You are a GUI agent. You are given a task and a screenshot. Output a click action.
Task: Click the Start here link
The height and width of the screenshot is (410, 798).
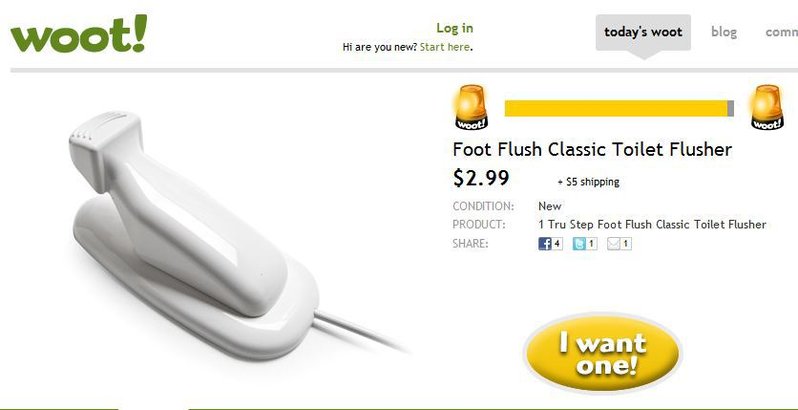click(445, 47)
